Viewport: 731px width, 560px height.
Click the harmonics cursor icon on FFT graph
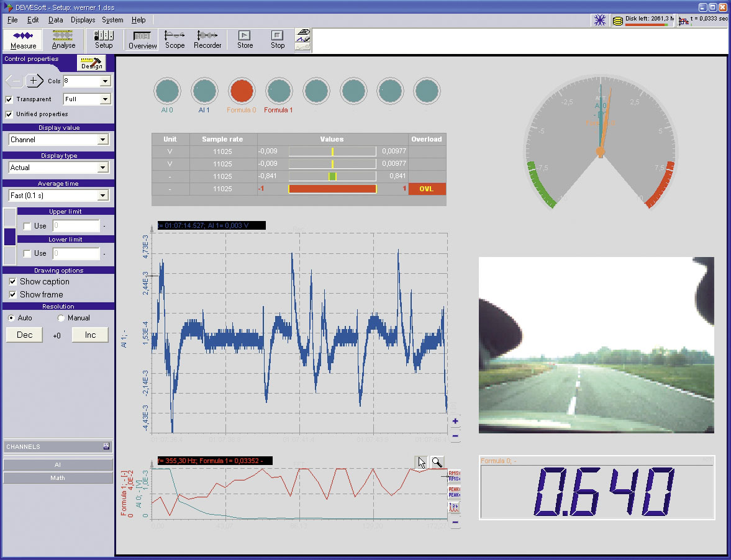(454, 507)
